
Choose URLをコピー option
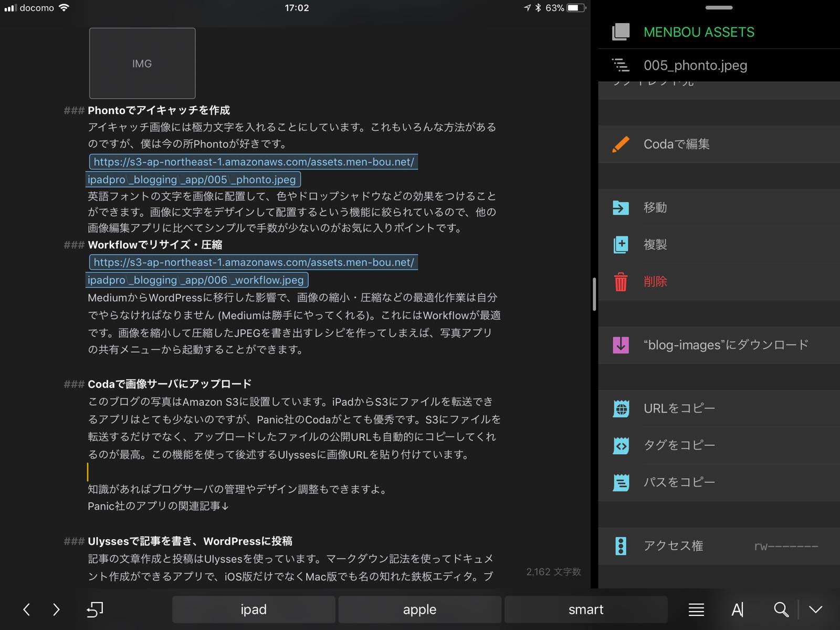719,408
